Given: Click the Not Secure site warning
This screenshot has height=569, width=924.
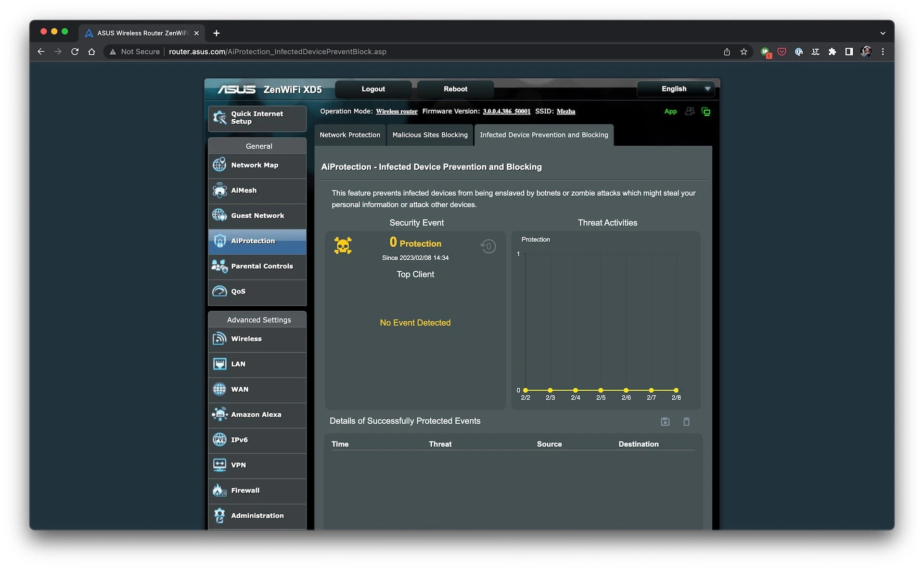Looking at the screenshot, I should (x=135, y=51).
